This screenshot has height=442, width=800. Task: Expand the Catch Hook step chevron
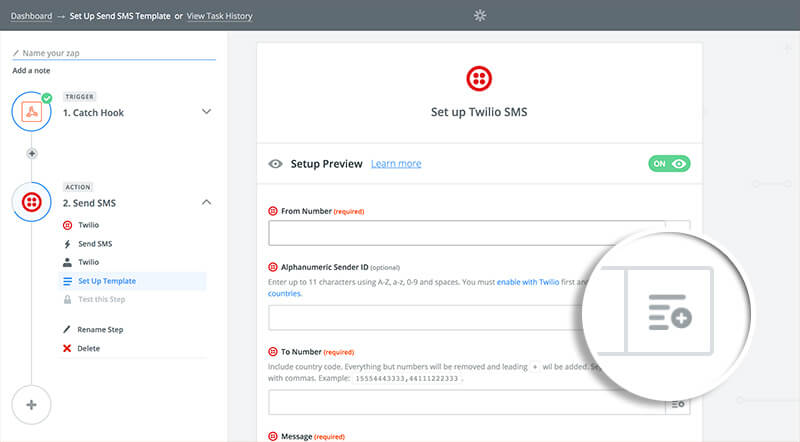[x=206, y=111]
